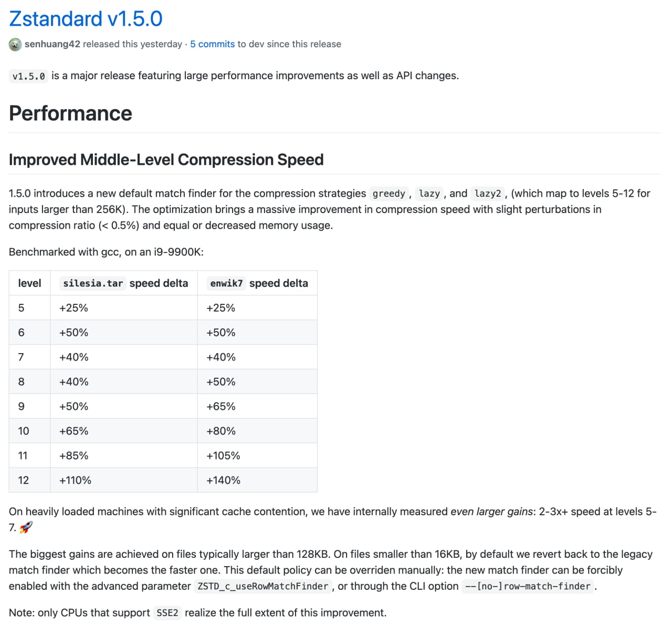This screenshot has width=672, height=637.
Task: Click the +110% silesia.tar cell
Action: 124,480
